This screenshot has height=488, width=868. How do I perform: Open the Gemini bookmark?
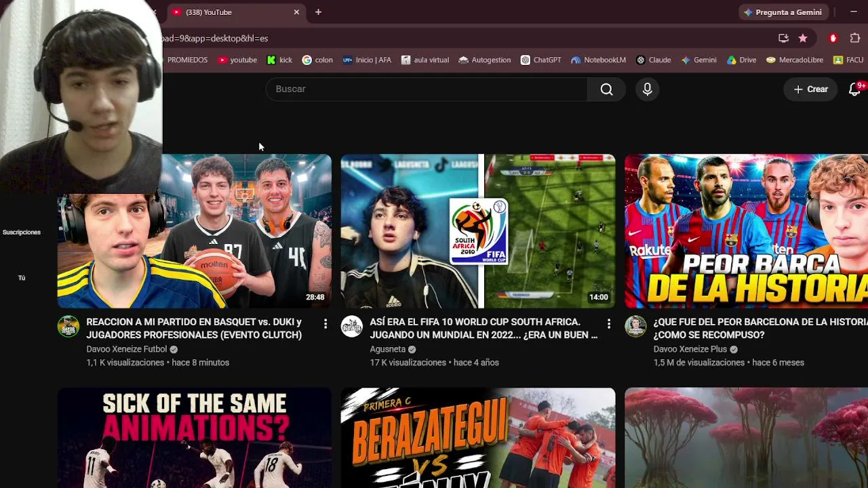coord(699,60)
